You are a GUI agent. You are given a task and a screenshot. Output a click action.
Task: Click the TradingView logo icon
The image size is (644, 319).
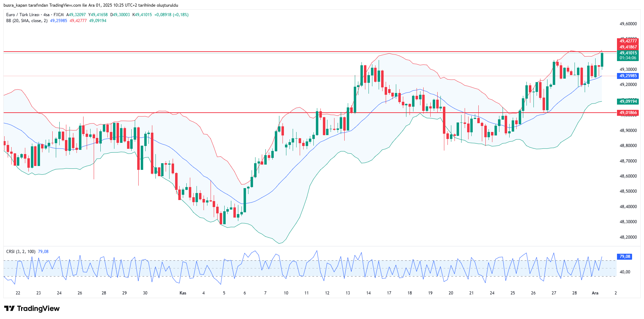tap(9, 308)
